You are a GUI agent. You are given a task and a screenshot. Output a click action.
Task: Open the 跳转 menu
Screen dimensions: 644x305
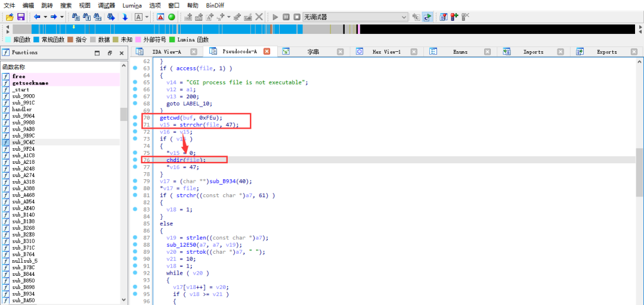point(47,5)
